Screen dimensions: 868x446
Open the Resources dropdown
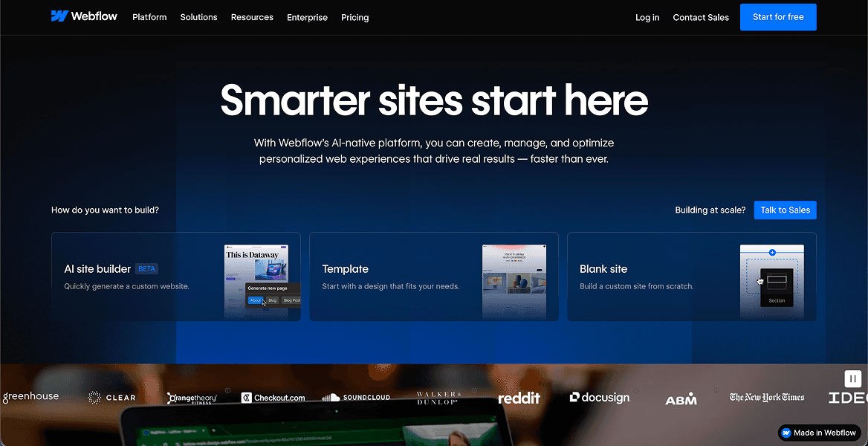[252, 17]
